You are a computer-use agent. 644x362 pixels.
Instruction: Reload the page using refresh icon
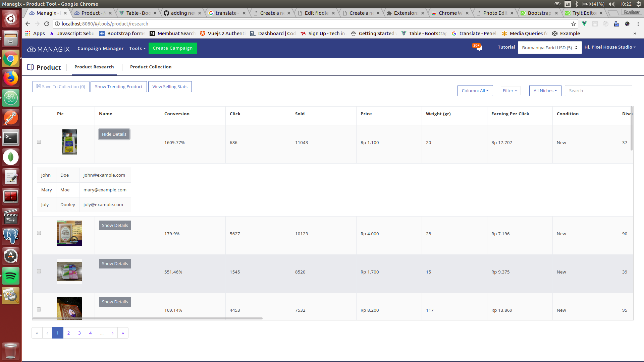click(x=47, y=24)
